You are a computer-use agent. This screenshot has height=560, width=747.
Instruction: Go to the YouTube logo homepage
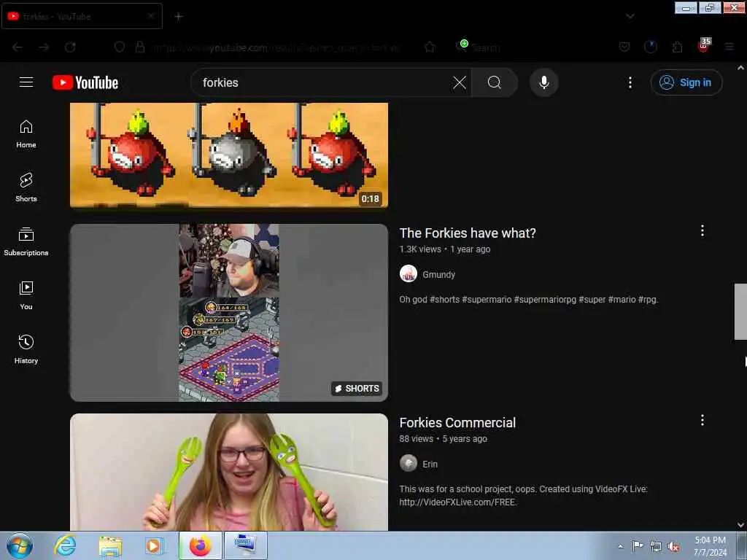pos(85,82)
